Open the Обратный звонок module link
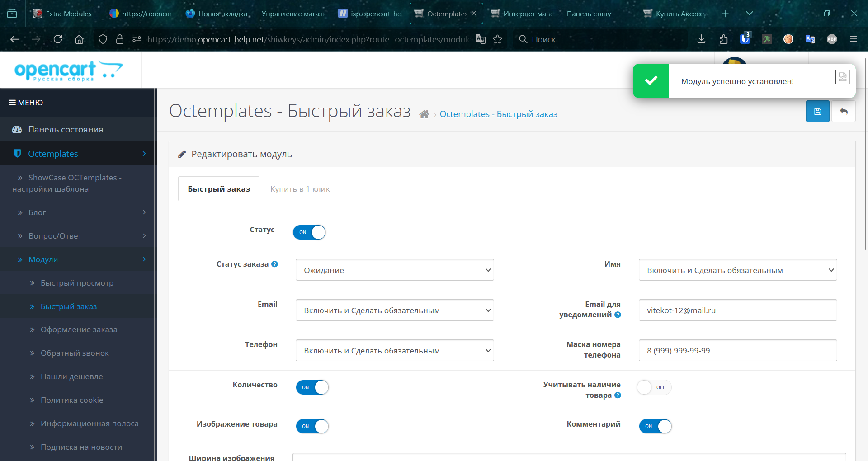The width and height of the screenshot is (868, 461). (75, 353)
